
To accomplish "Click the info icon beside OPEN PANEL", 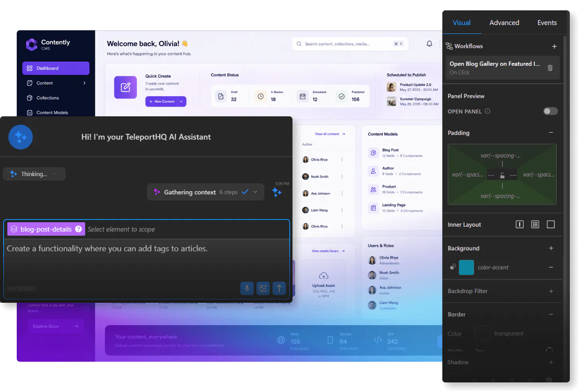I will [487, 112].
